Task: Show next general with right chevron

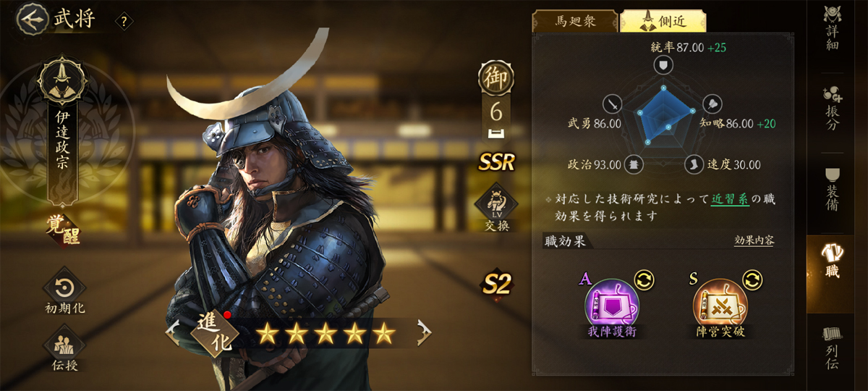Action: click(x=425, y=332)
